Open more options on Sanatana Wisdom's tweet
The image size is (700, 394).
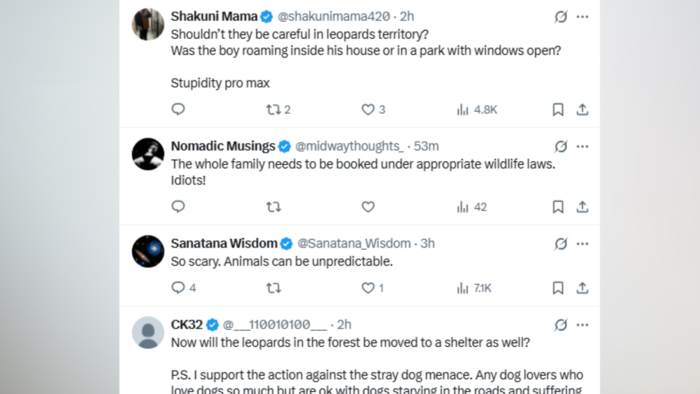pos(582,244)
